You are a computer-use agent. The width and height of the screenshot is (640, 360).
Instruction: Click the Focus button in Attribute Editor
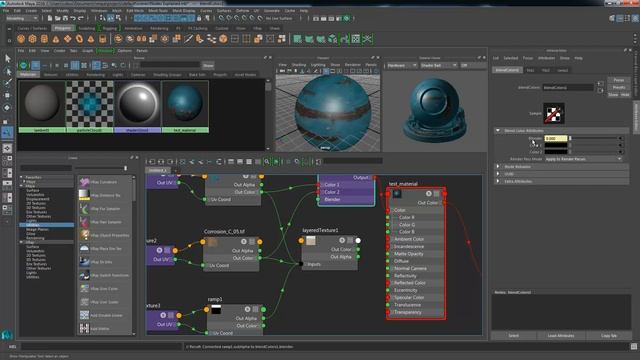click(618, 80)
